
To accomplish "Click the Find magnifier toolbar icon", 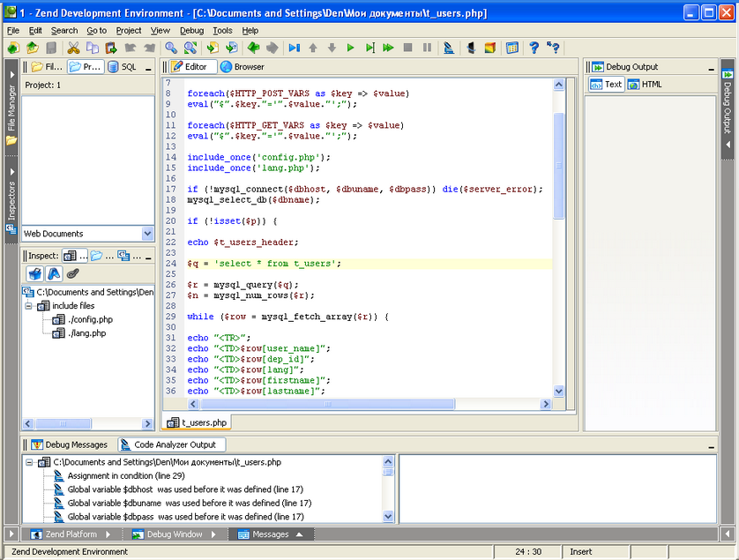I will click(x=171, y=48).
